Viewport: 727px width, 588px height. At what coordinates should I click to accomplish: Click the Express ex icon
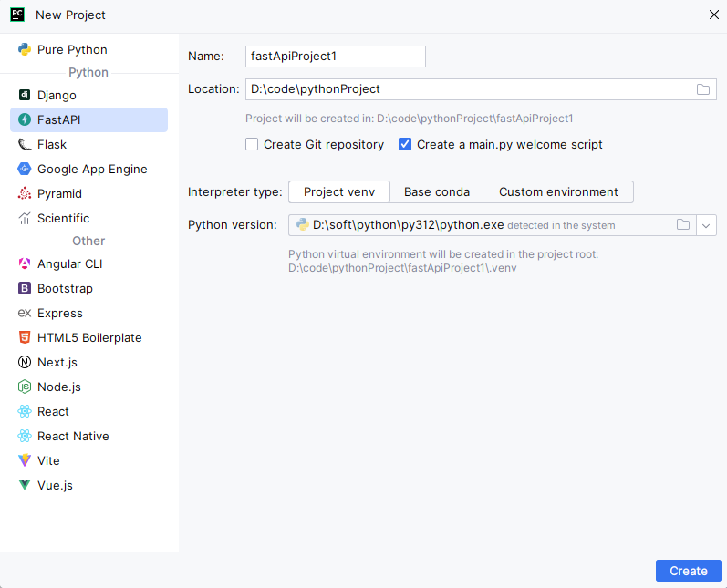point(25,314)
